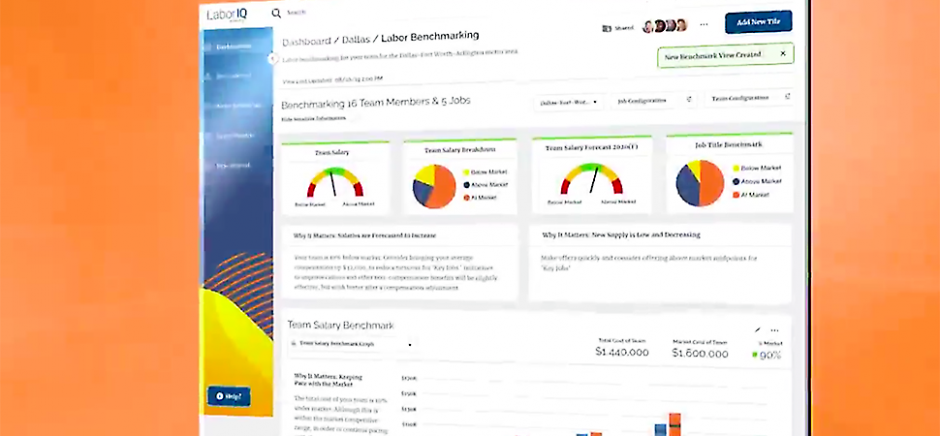Dismiss the New Benchmark View Created notification
The image size is (940, 436).
coord(783,53)
